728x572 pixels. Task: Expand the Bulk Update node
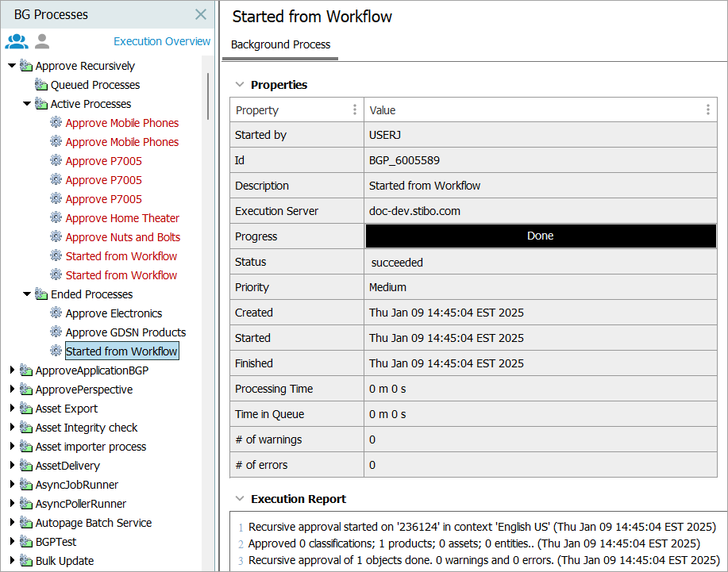click(x=12, y=561)
